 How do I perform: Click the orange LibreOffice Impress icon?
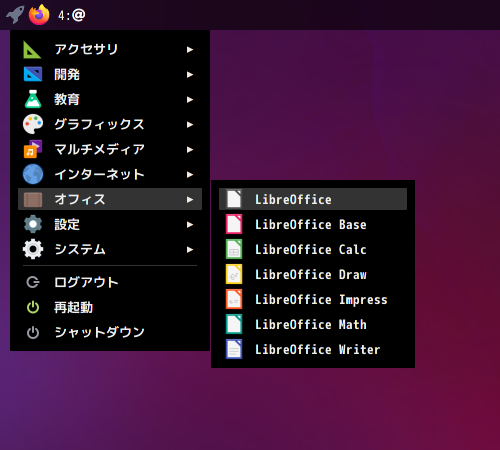[x=234, y=299]
